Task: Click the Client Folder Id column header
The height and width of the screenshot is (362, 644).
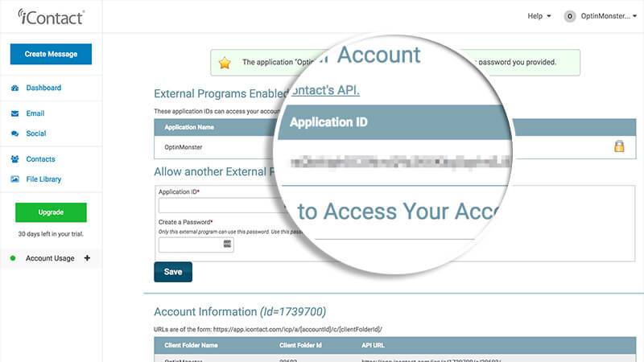Action: [300, 345]
